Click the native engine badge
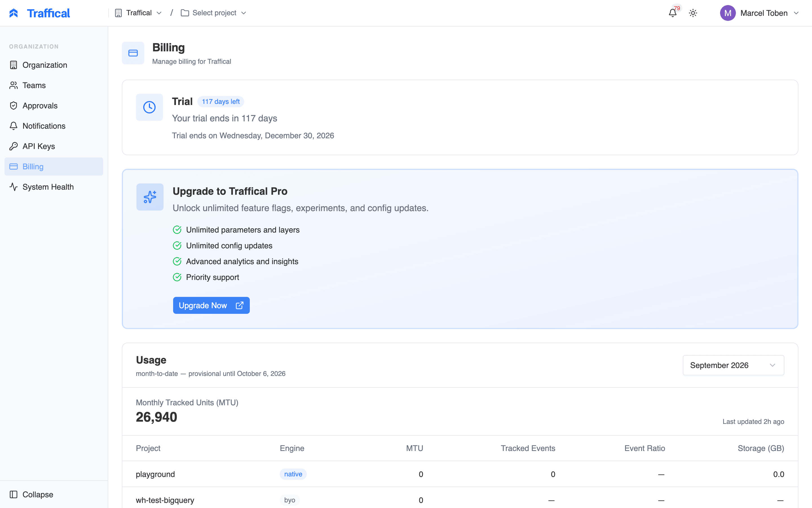812x508 pixels. pos(293,474)
